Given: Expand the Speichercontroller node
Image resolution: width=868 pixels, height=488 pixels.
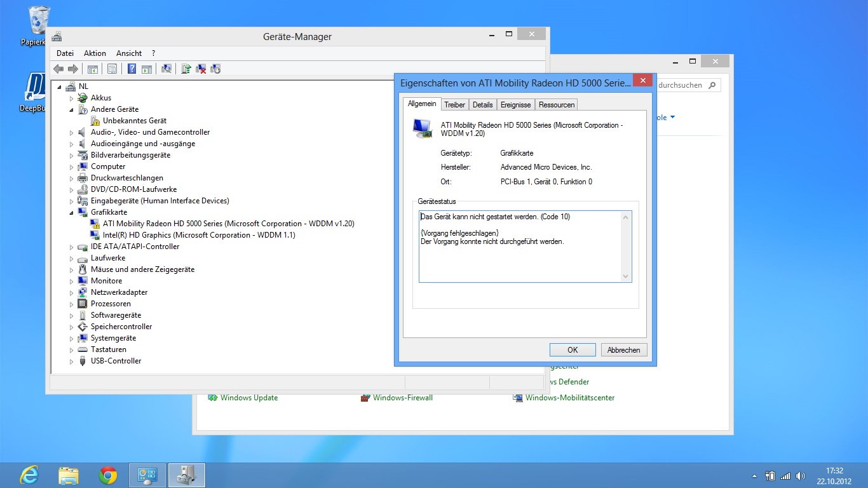Looking at the screenshot, I should tap(72, 327).
